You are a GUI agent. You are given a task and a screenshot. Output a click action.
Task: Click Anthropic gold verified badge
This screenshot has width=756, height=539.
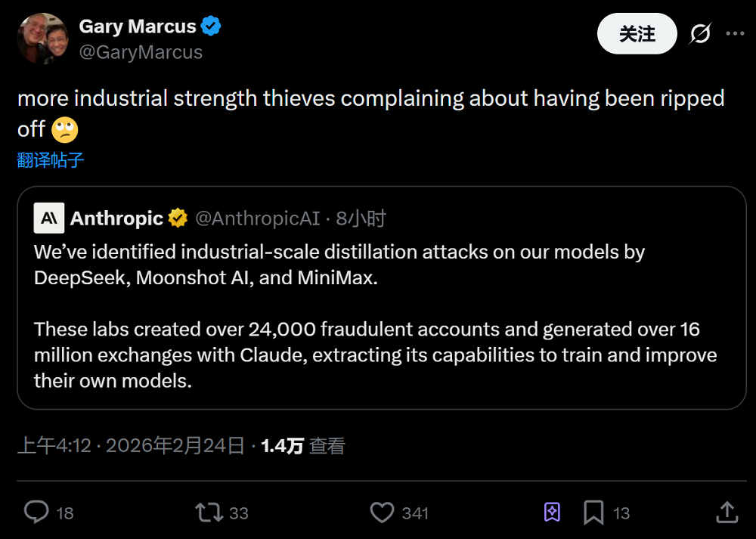pyautogui.click(x=178, y=219)
